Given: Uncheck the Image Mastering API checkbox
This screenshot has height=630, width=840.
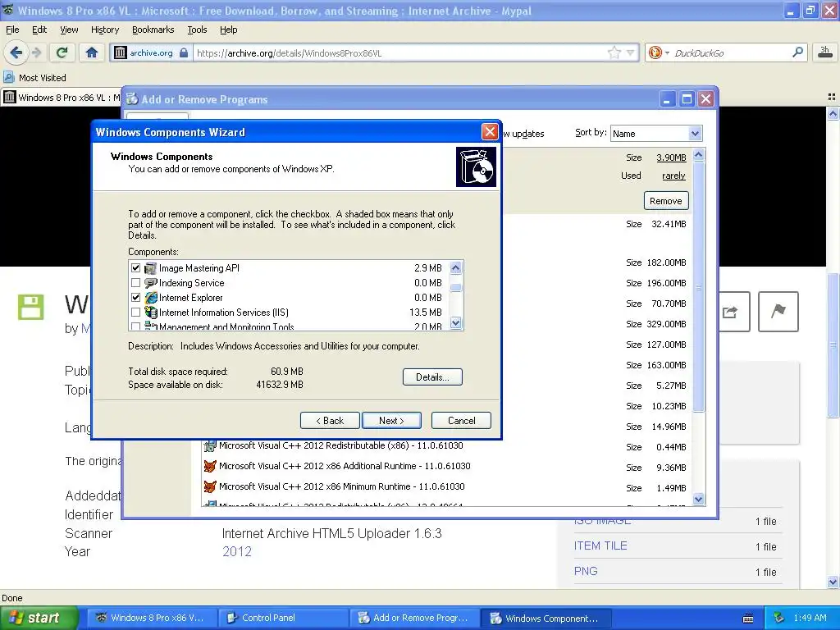Looking at the screenshot, I should point(135,268).
